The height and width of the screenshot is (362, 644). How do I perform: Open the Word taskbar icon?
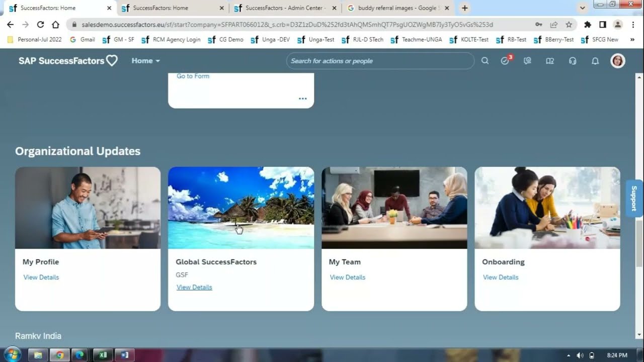pos(125,355)
